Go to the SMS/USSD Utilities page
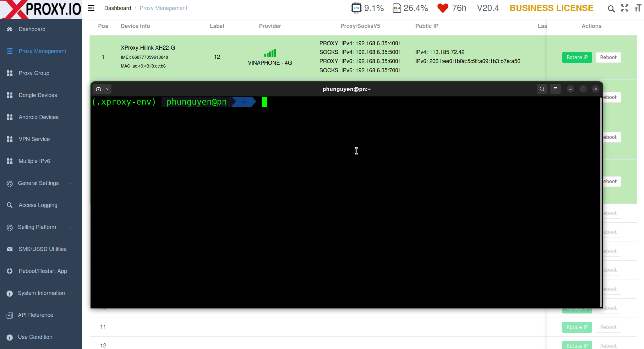Screen dimensions: 644x349 (42, 249)
